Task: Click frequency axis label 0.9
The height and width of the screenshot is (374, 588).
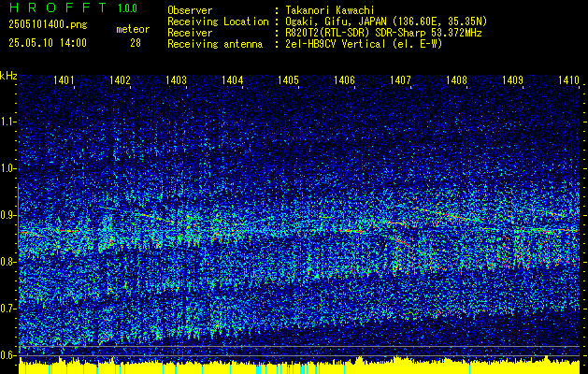Action: tap(7, 215)
